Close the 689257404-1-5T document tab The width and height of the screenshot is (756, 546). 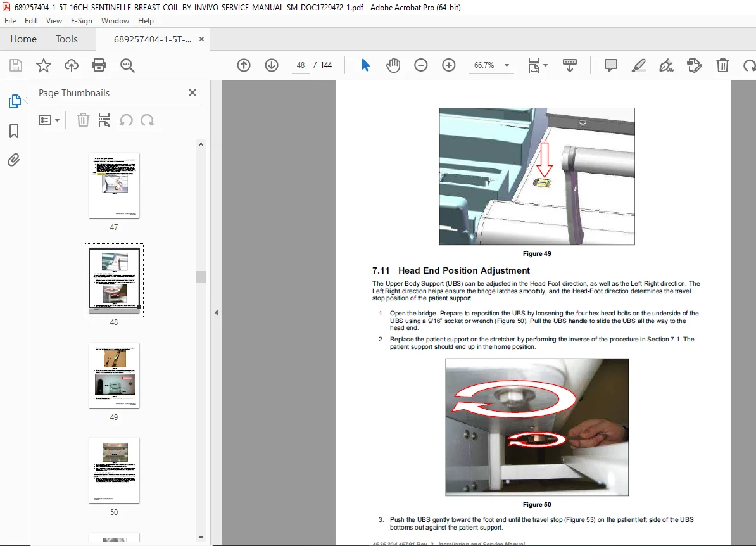click(201, 39)
